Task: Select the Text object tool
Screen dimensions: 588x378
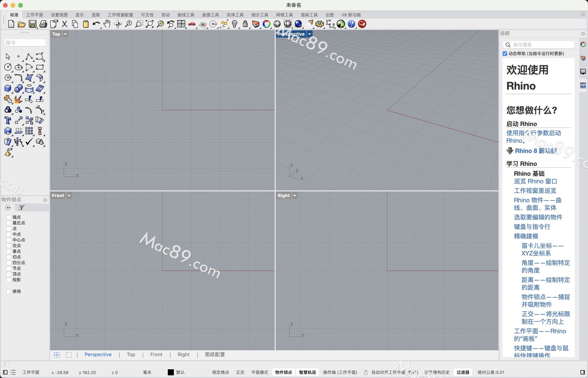Action: click(x=8, y=120)
